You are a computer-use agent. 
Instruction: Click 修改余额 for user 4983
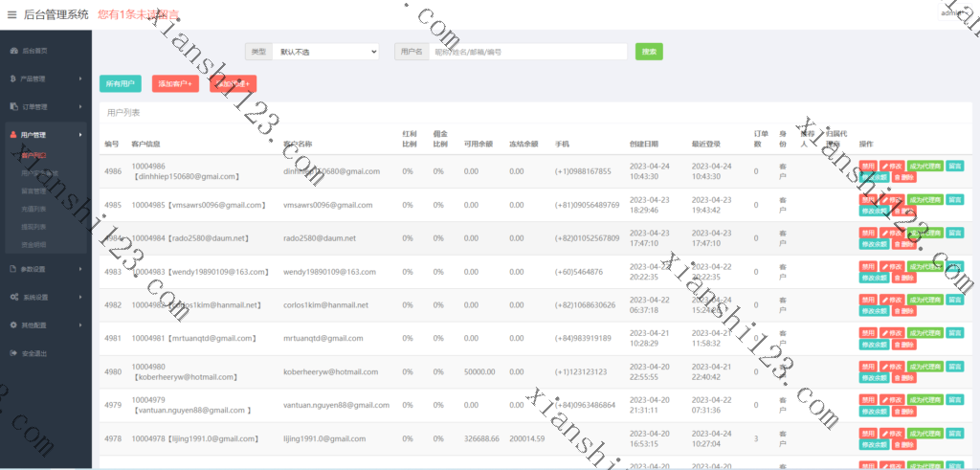(875, 278)
